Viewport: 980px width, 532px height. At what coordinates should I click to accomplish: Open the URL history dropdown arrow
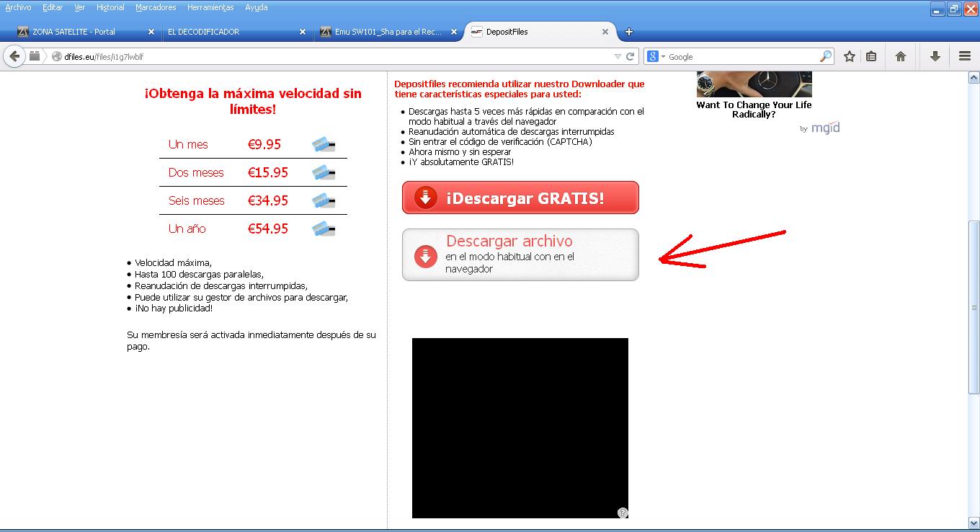(618, 56)
